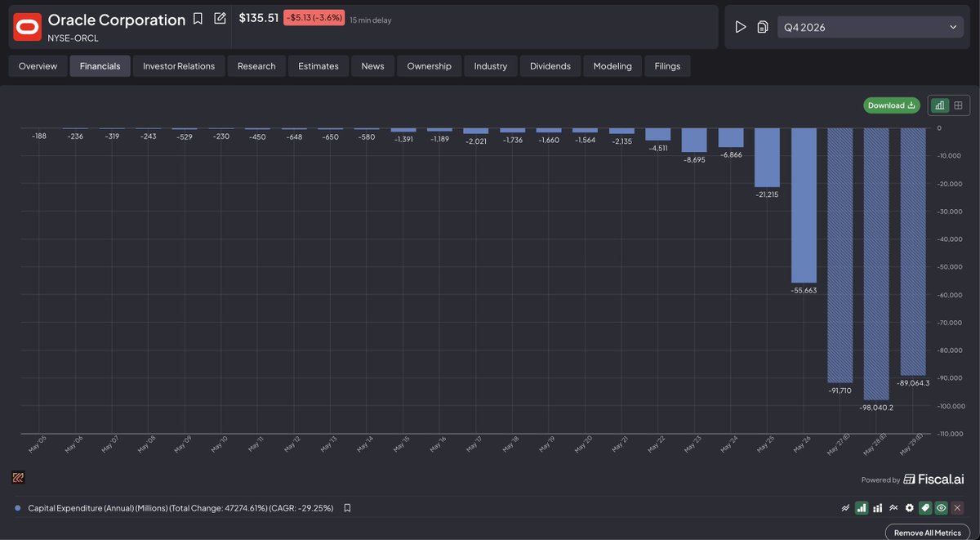Hide the Capital Expenditure metric via eye icon
This screenshot has width=980, height=540.
tap(942, 508)
